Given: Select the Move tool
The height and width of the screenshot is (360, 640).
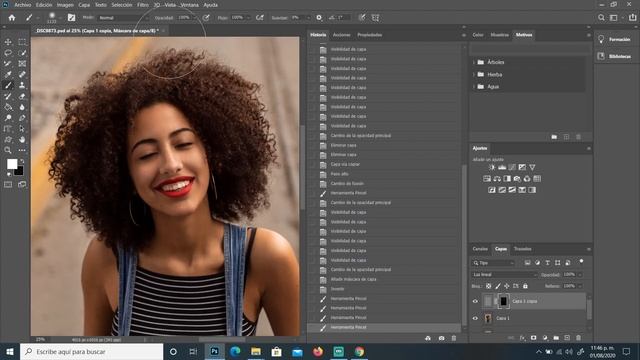Looking at the screenshot, I should [8, 42].
